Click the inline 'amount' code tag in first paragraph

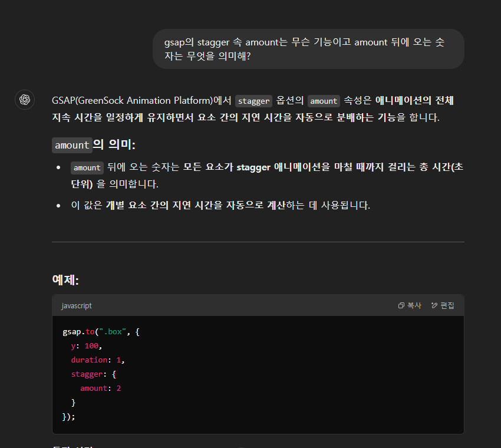[x=324, y=101]
